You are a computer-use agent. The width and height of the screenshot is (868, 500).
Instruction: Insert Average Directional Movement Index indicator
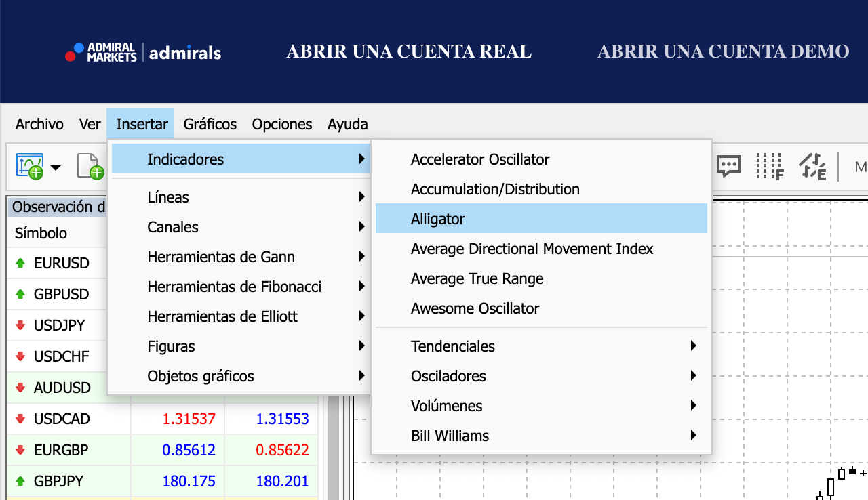click(541, 249)
